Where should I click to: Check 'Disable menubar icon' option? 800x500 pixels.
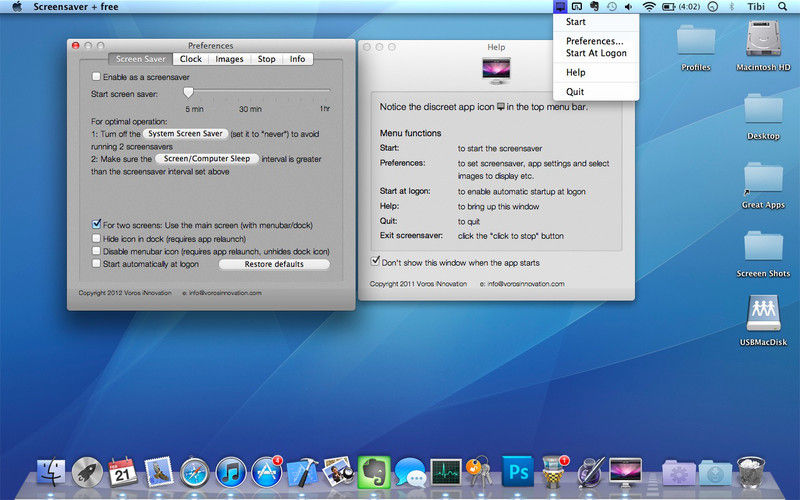click(96, 251)
